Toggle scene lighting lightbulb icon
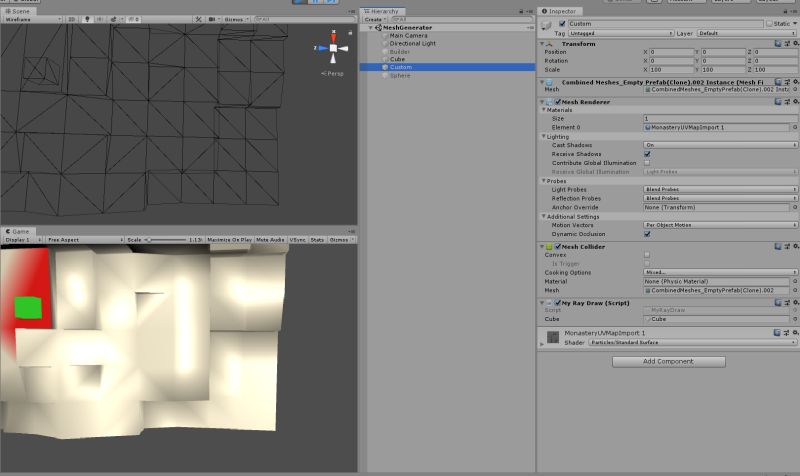This screenshot has width=800, height=476. coord(87,19)
